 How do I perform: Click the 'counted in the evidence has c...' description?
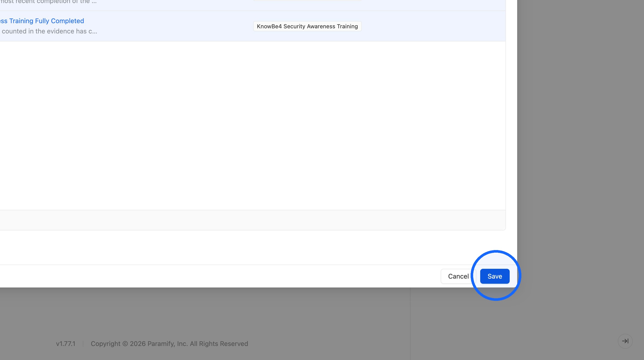(49, 31)
